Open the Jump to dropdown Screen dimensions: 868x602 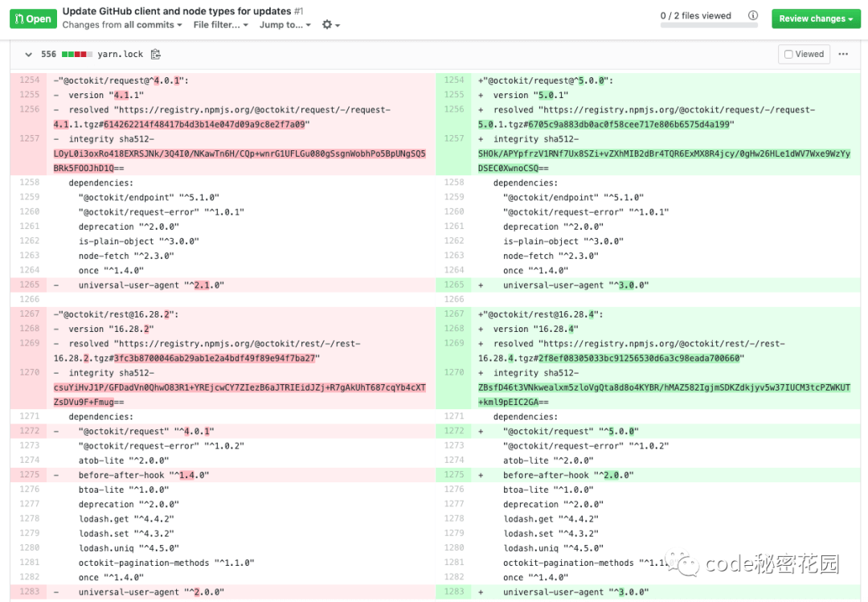coord(285,25)
